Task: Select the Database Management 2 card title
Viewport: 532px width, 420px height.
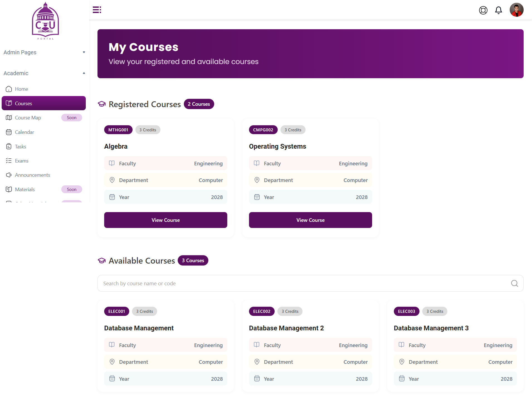Action: click(286, 328)
